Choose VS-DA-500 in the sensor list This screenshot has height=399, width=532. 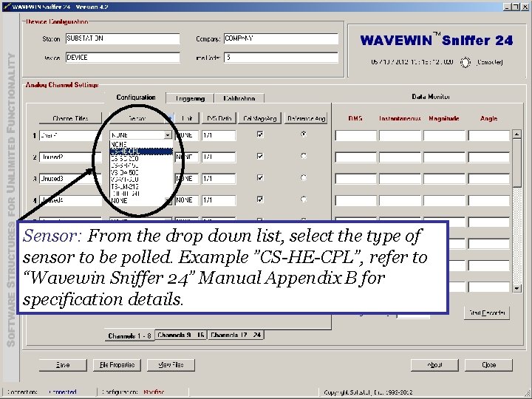pyautogui.click(x=141, y=172)
